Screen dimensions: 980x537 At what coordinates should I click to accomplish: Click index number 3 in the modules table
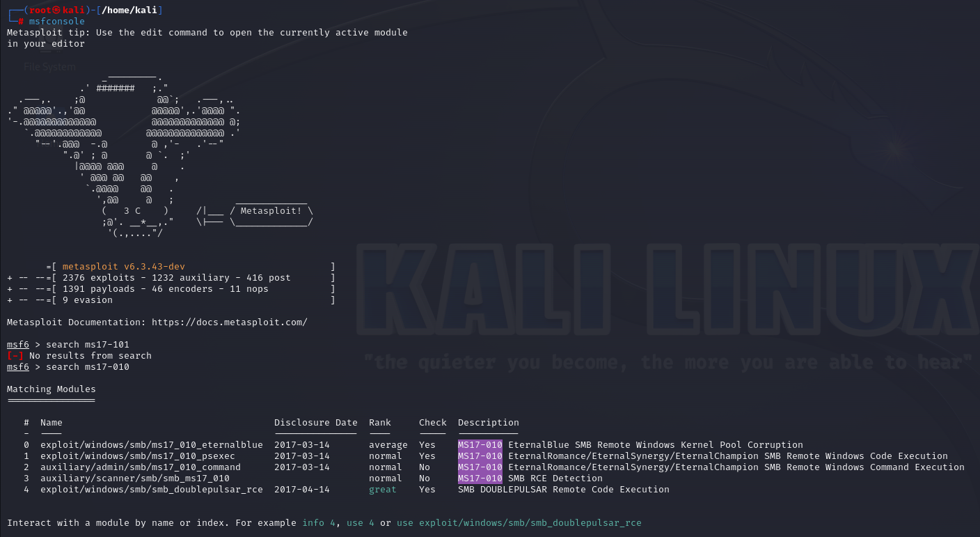pos(26,478)
